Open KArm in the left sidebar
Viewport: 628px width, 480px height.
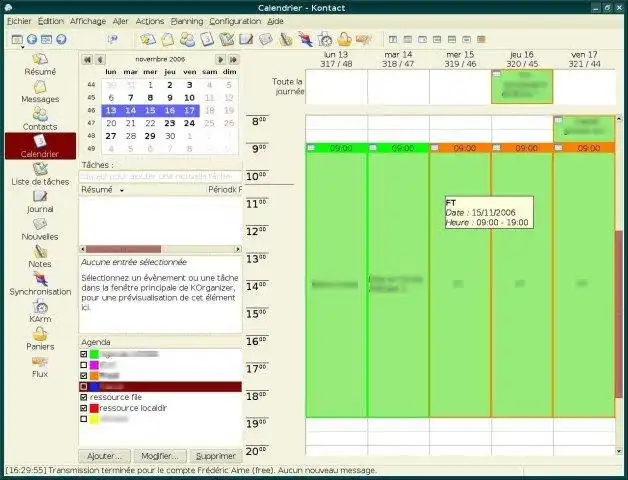tap(40, 311)
